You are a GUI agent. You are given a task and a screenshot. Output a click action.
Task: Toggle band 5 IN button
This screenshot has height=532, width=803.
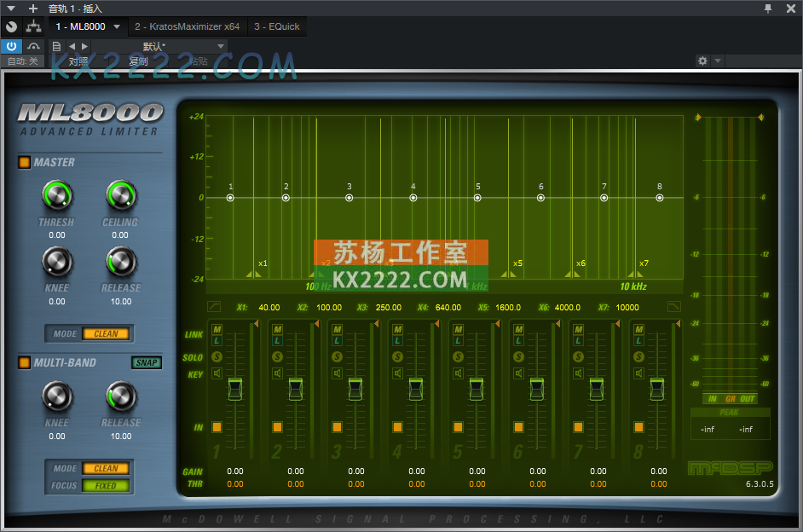coord(459,427)
